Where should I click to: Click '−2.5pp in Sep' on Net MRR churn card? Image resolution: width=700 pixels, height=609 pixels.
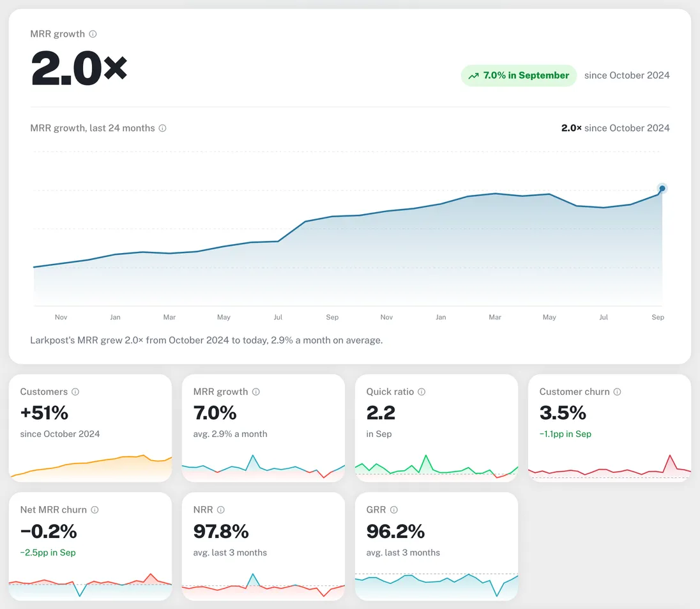coord(48,553)
